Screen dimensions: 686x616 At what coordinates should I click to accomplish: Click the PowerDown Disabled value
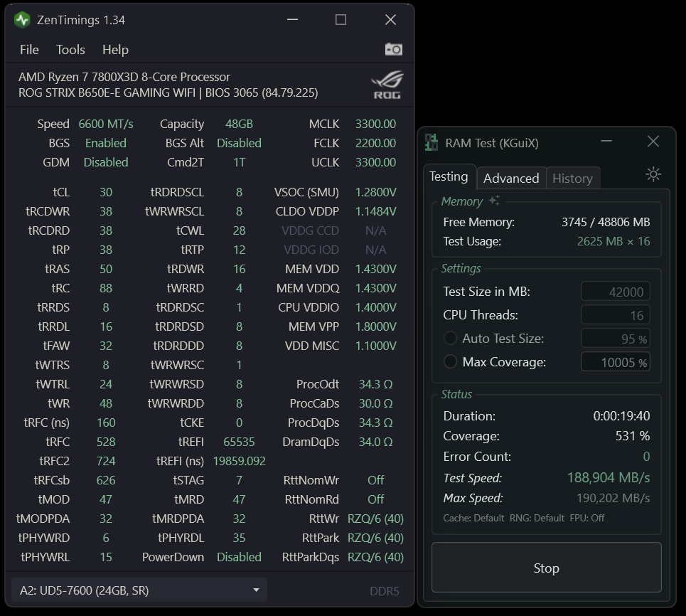point(239,557)
